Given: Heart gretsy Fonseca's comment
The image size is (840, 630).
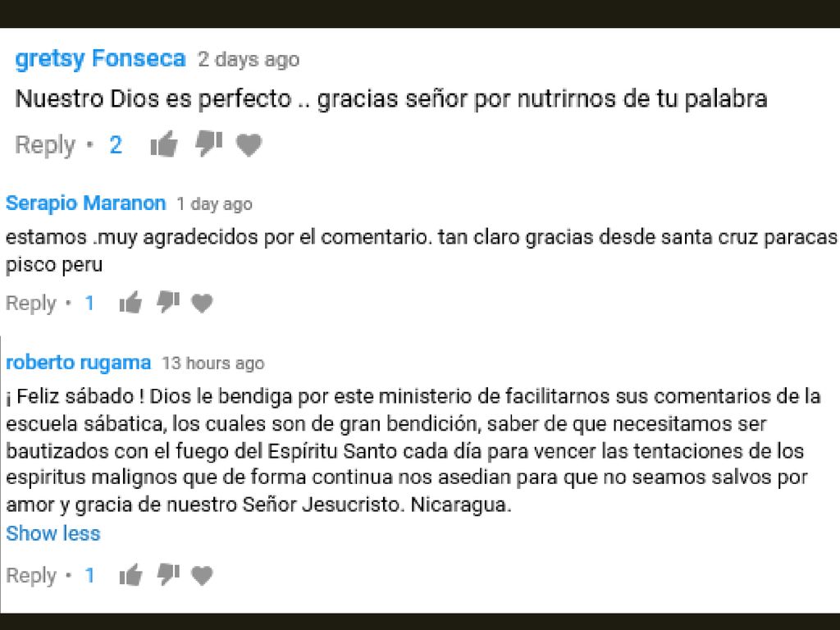Looking at the screenshot, I should (x=249, y=144).
